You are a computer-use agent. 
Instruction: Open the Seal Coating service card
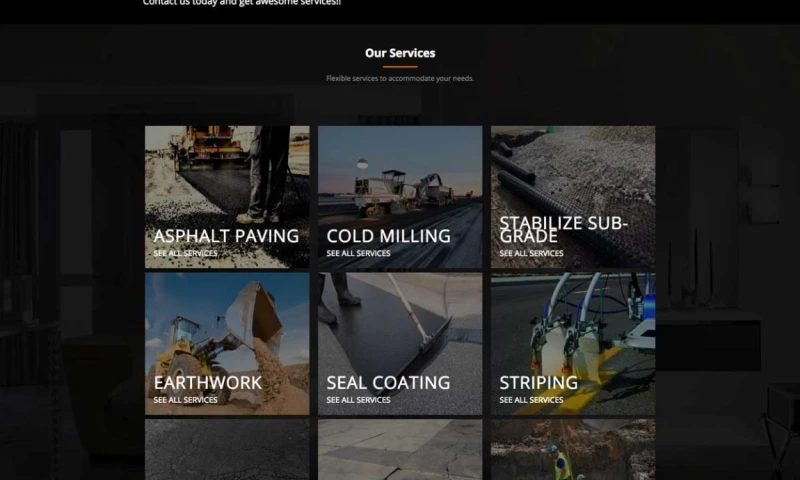(x=400, y=344)
